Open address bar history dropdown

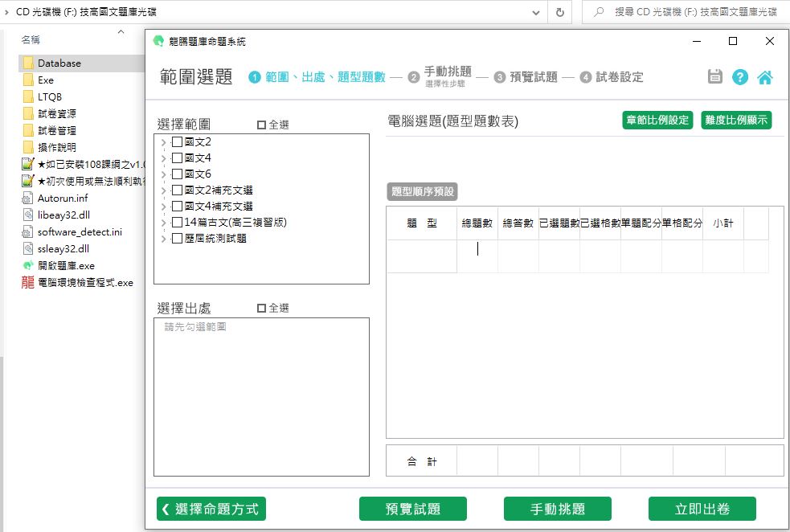[536, 12]
